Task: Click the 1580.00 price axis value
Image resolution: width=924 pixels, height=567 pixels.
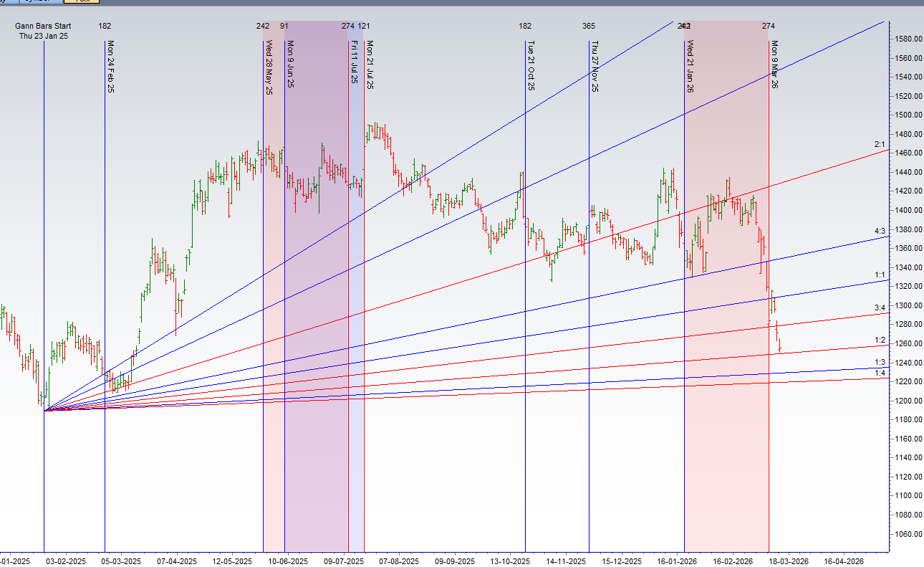Action: (905, 39)
